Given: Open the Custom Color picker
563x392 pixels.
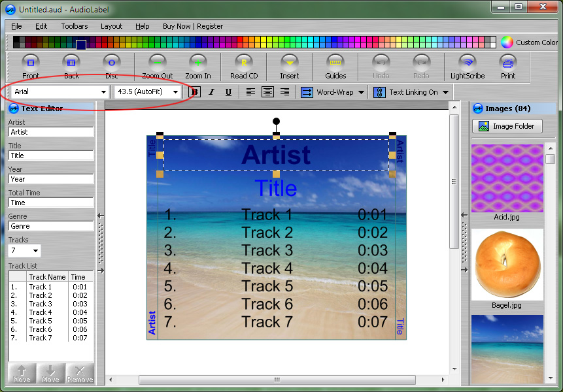Looking at the screenshot, I should 530,42.
